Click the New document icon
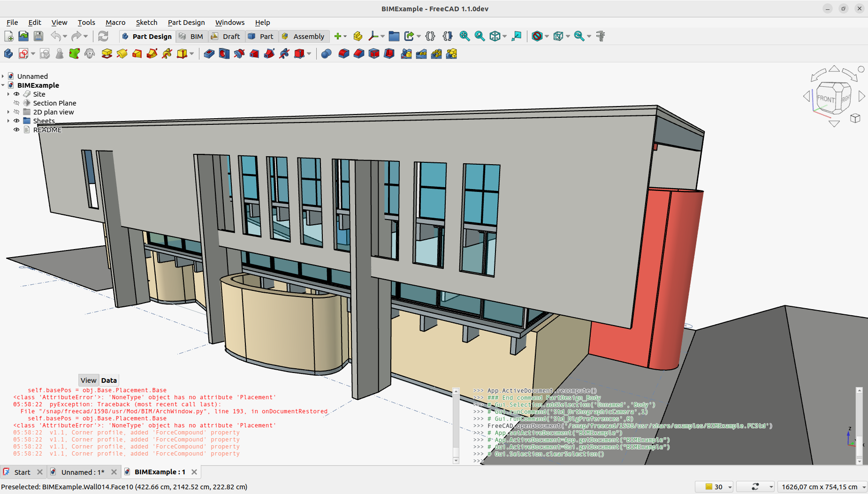This screenshot has height=494, width=868. [8, 36]
